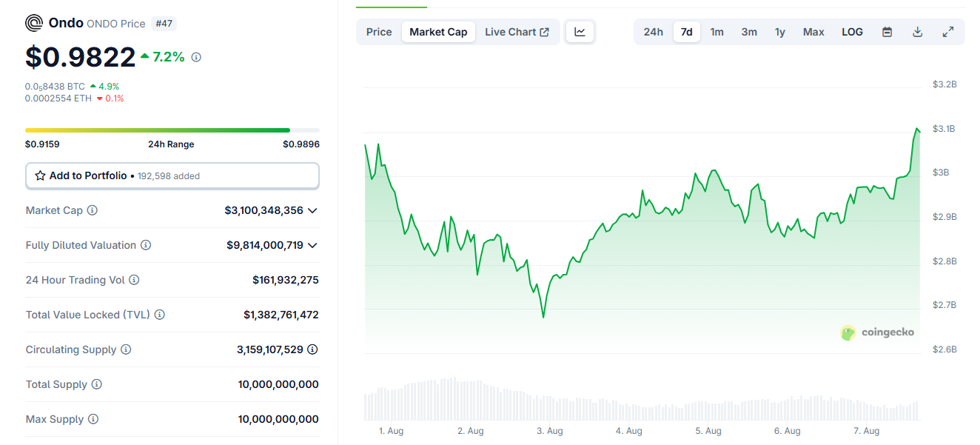980x445 pixels.
Task: Toggle LOG scale on the chart
Action: (852, 32)
